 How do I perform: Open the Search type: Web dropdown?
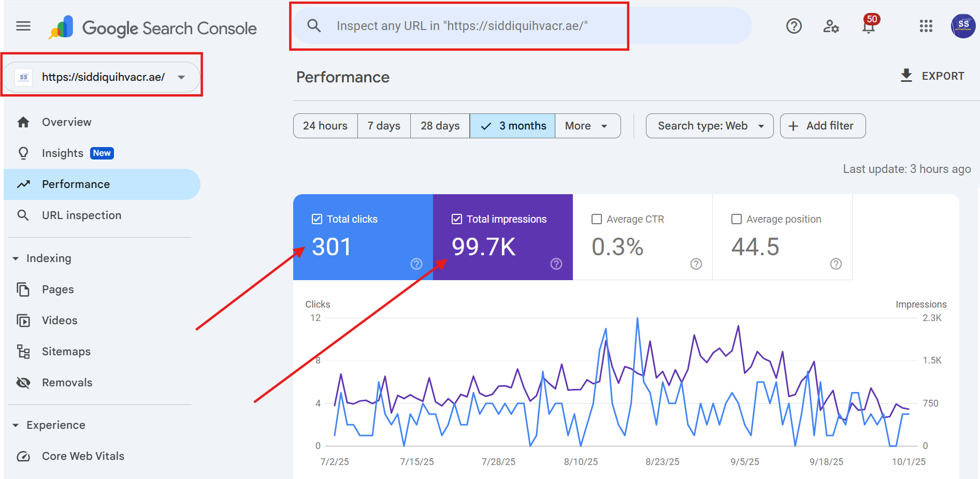click(709, 126)
